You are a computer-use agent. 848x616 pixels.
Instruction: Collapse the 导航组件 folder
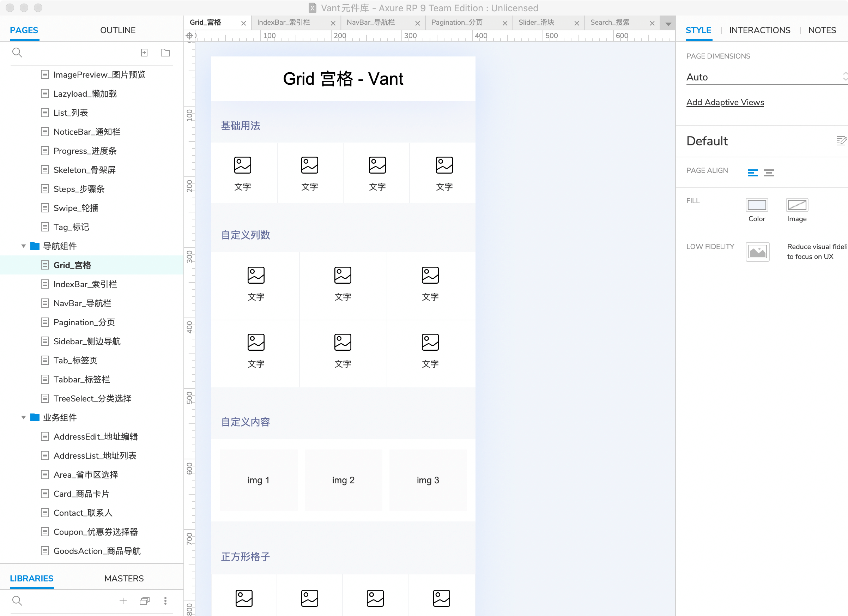pyautogui.click(x=24, y=246)
